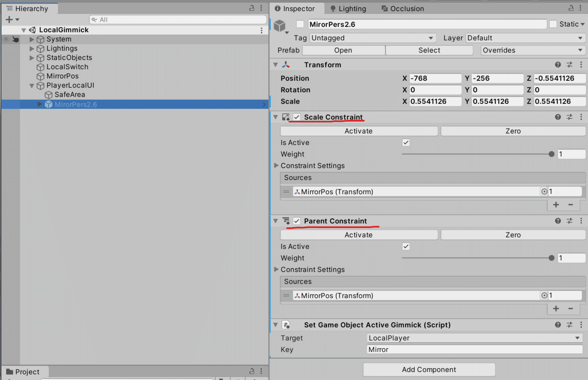Viewport: 588px width, 380px height.
Task: Open object picker for Scale Constraint MirrorPos source
Action: (x=544, y=192)
